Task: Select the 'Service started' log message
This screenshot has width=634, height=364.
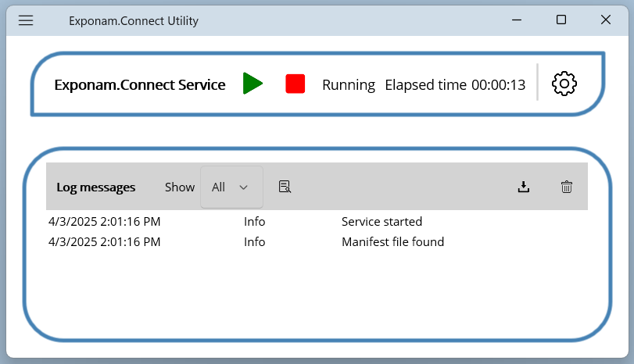Action: point(381,221)
